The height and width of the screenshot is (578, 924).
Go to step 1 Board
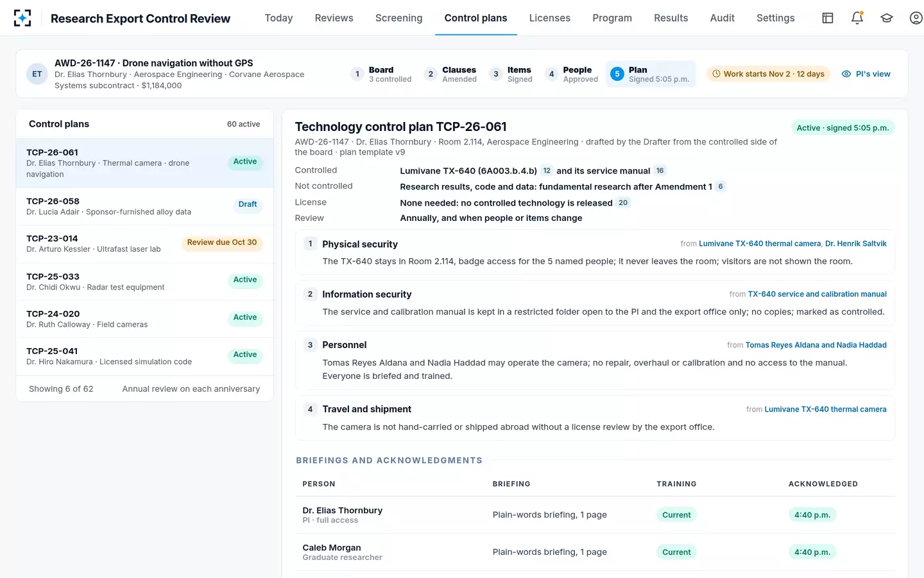coord(381,74)
